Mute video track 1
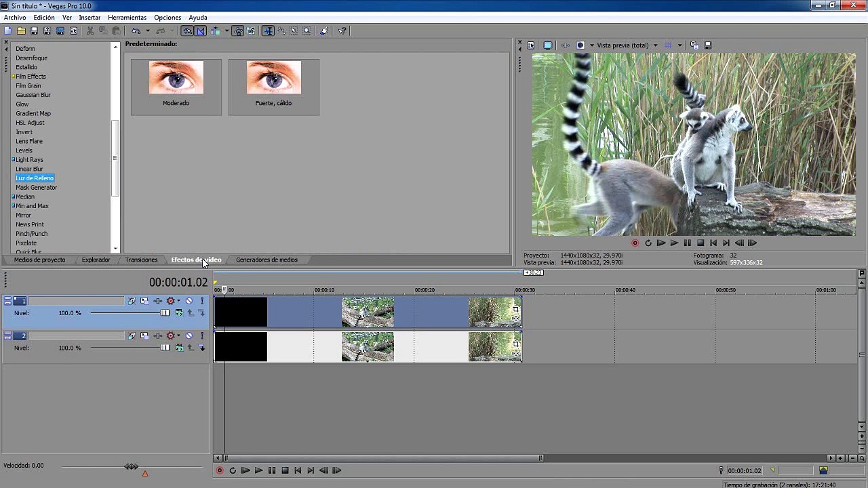 click(189, 301)
